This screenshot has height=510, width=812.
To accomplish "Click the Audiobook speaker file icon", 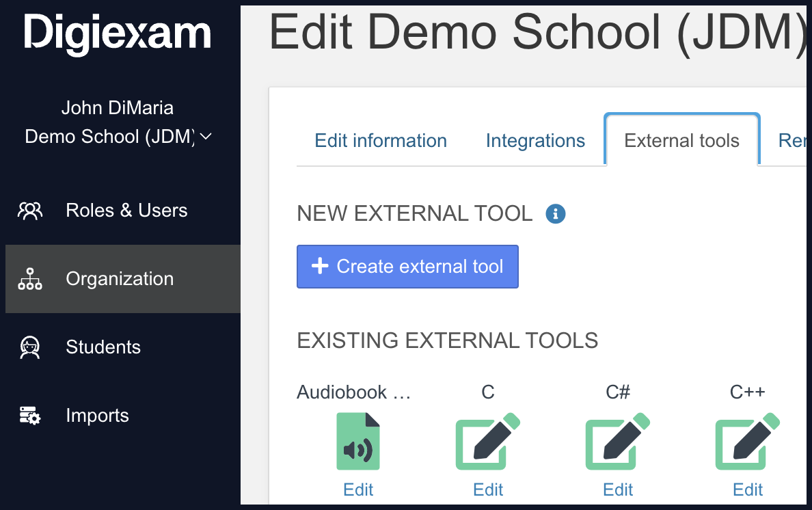I will click(358, 441).
